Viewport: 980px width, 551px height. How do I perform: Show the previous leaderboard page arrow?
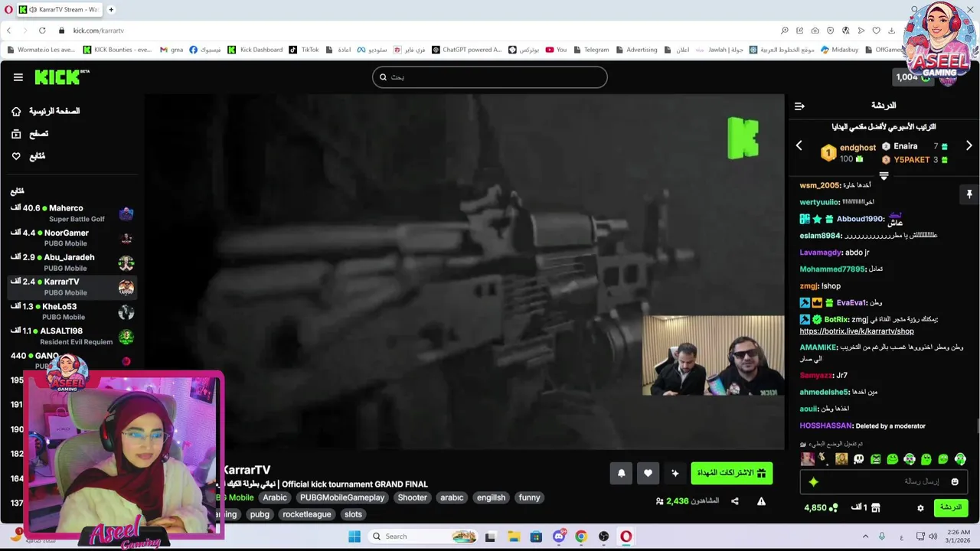coord(799,145)
